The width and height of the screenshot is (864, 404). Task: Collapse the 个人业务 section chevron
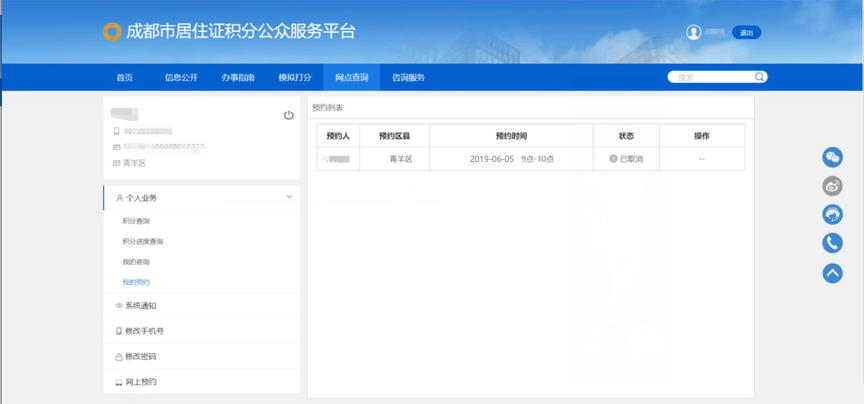pyautogui.click(x=290, y=198)
